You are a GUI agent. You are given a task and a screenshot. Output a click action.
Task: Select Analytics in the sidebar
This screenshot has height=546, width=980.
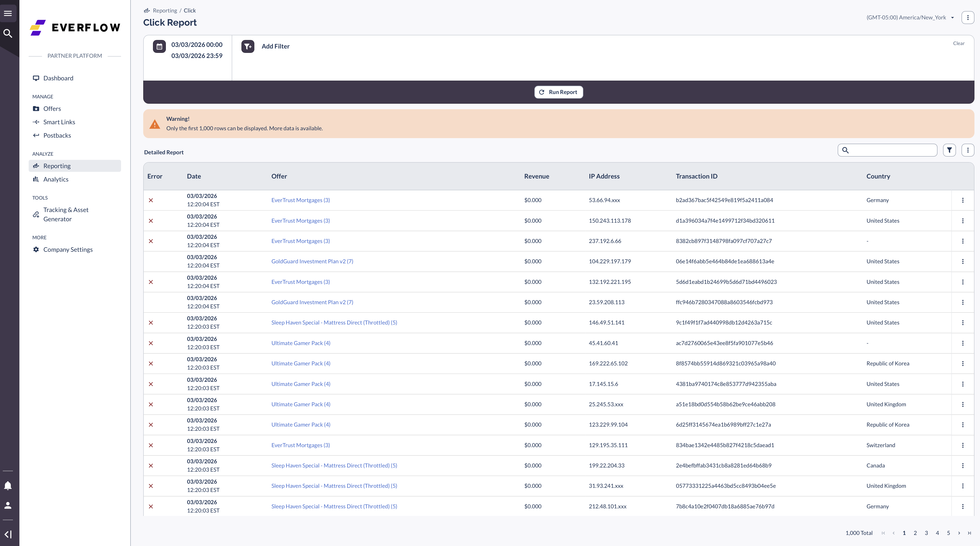click(55, 179)
